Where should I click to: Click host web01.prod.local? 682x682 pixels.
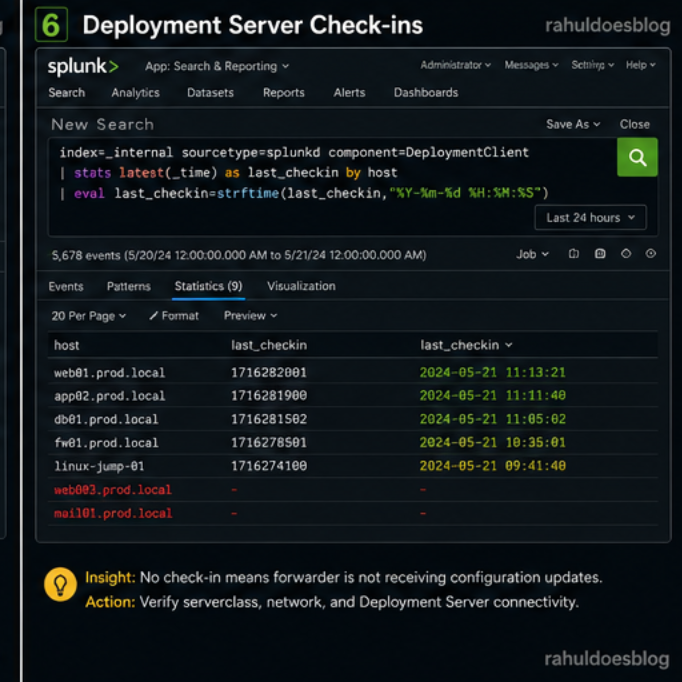click(x=109, y=373)
